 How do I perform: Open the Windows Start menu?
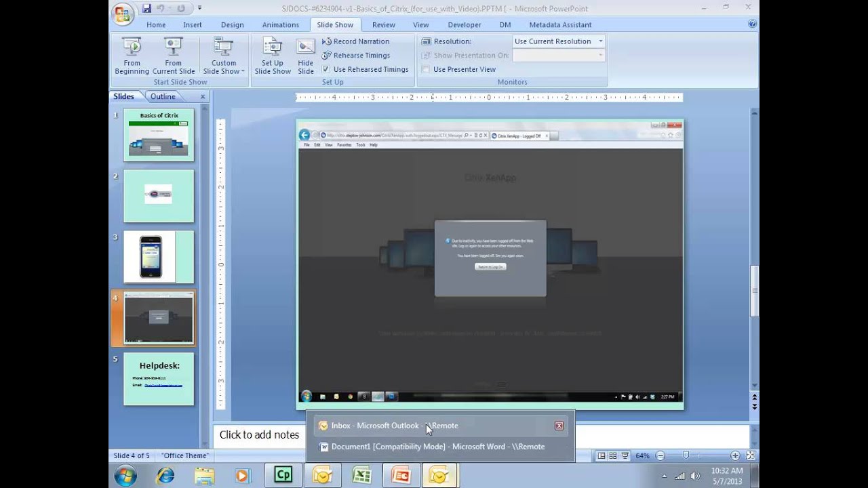(x=125, y=476)
